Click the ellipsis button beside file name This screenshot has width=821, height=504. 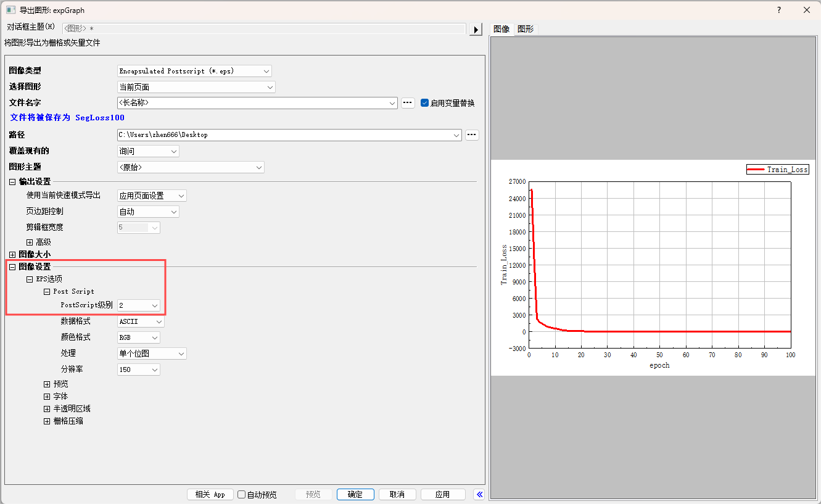(408, 103)
